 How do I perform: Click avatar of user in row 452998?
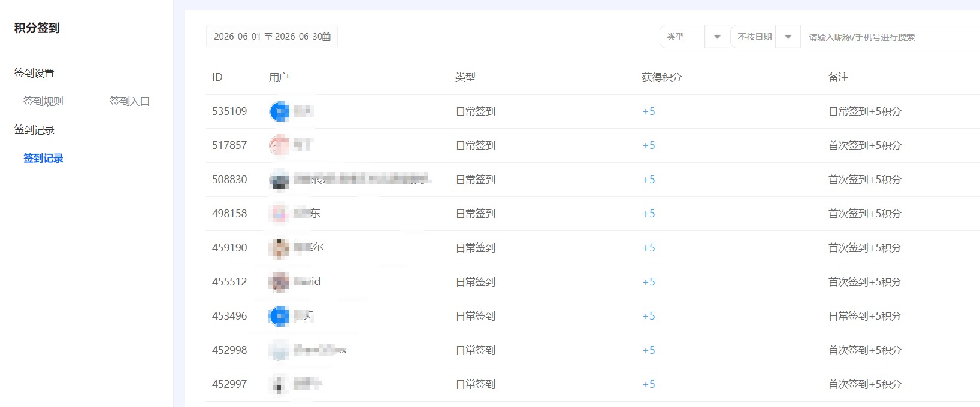280,350
